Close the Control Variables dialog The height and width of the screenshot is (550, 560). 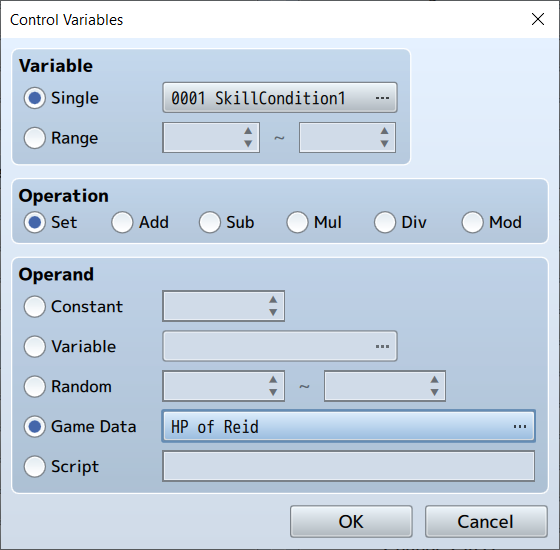[x=538, y=19]
